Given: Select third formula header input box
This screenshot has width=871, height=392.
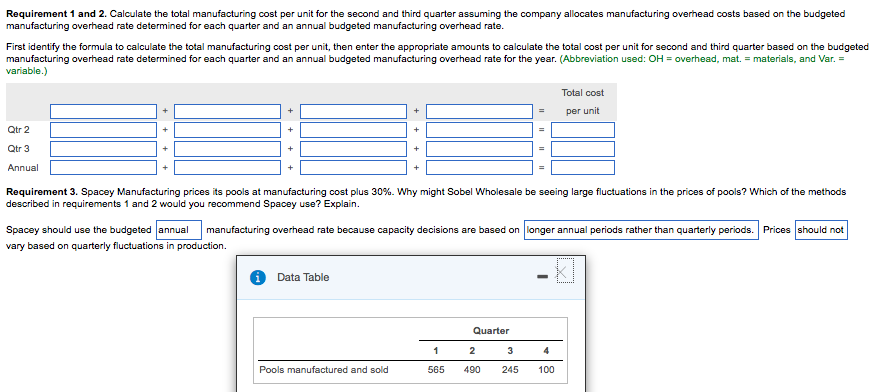Looking at the screenshot, I should point(354,111).
